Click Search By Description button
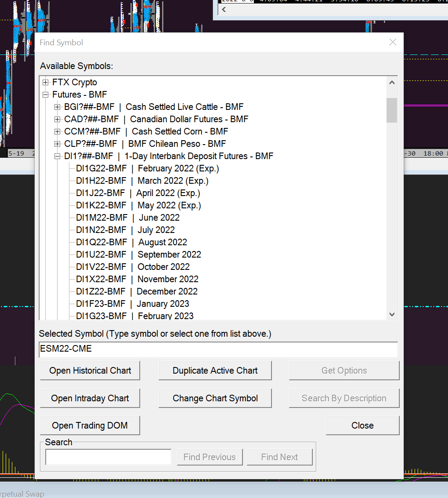The width and height of the screenshot is (448, 498). click(x=344, y=398)
